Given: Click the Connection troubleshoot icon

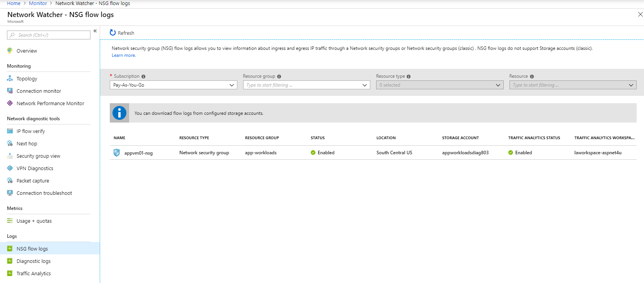Looking at the screenshot, I should click(x=10, y=193).
